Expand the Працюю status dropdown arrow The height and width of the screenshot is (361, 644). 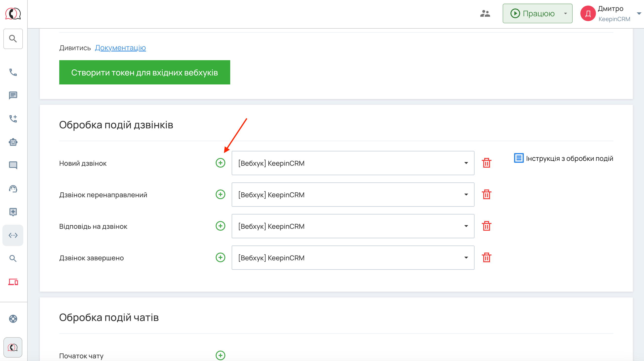(x=565, y=14)
